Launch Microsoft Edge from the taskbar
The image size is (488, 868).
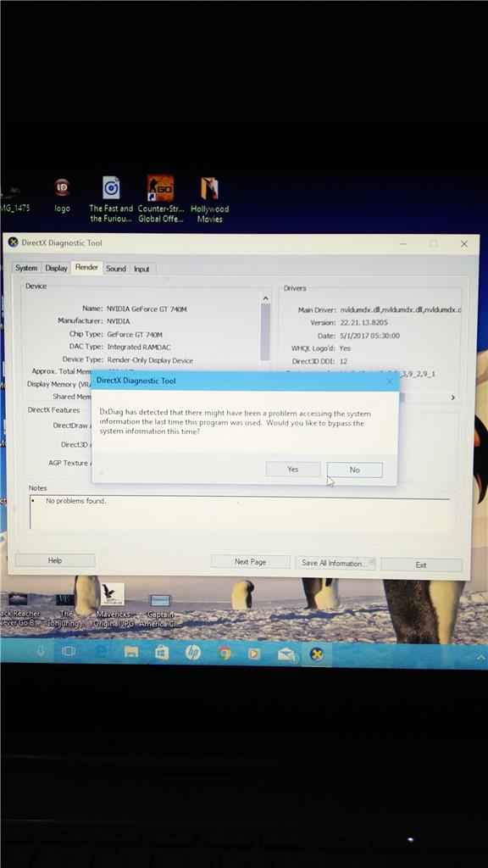[x=100, y=652]
